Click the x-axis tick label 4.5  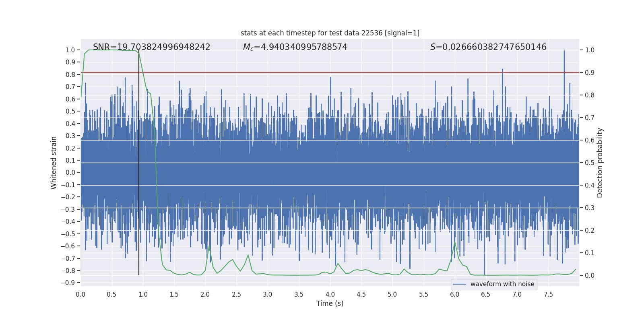(x=361, y=294)
